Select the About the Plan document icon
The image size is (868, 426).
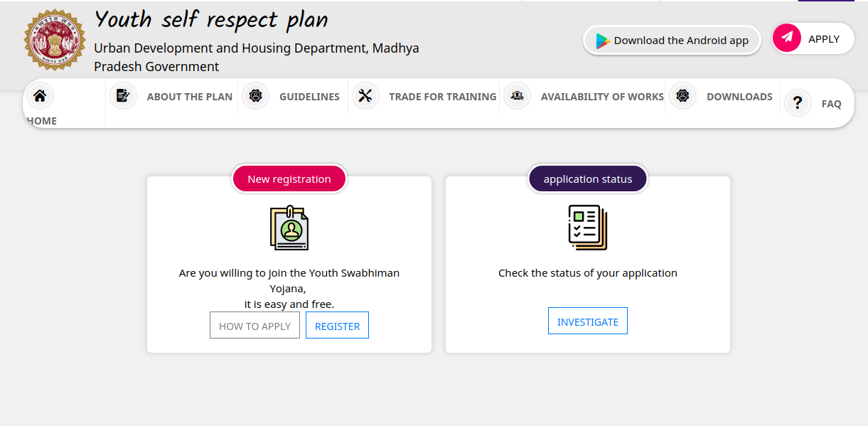click(x=123, y=95)
